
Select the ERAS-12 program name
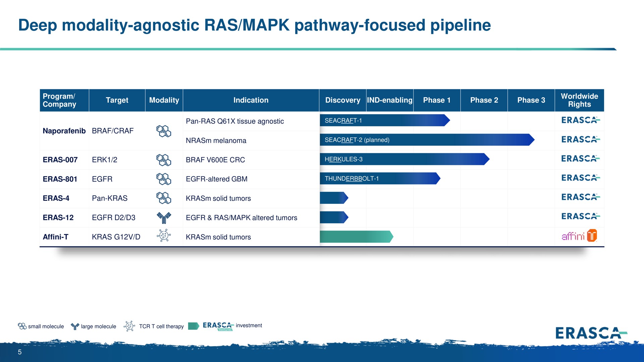tap(58, 218)
